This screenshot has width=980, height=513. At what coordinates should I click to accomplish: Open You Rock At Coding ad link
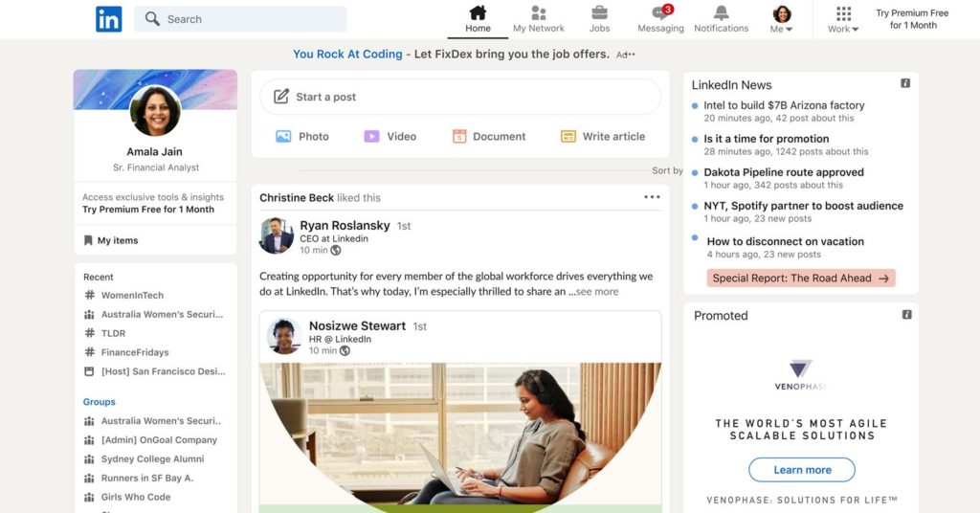(x=347, y=55)
